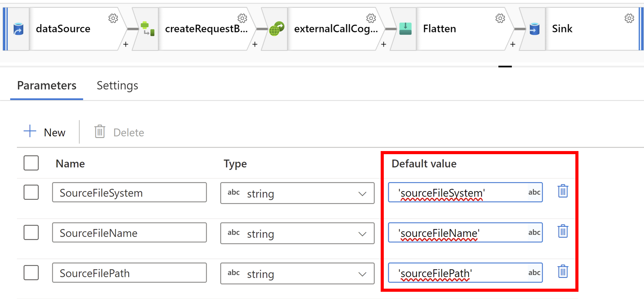Click the Sink node database icon
This screenshot has width=644, height=299.
(x=534, y=29)
